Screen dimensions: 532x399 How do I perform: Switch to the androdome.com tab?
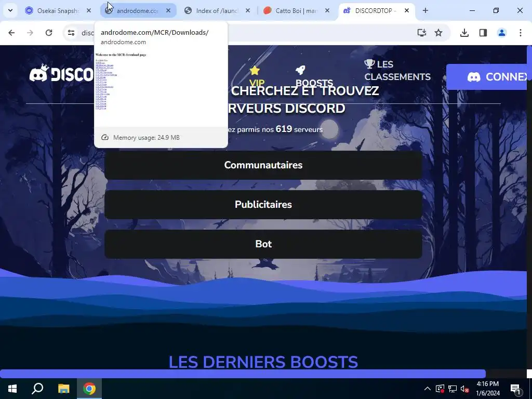[x=138, y=11]
